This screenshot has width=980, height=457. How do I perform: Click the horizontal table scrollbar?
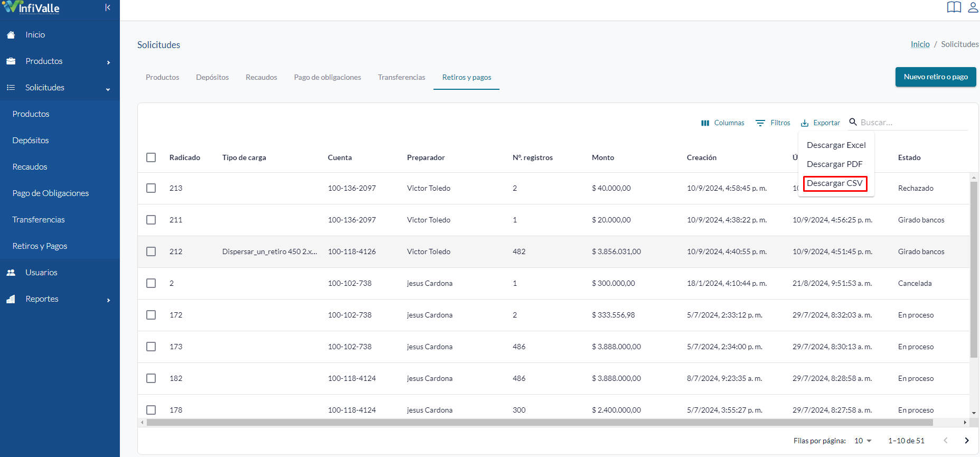(540, 423)
